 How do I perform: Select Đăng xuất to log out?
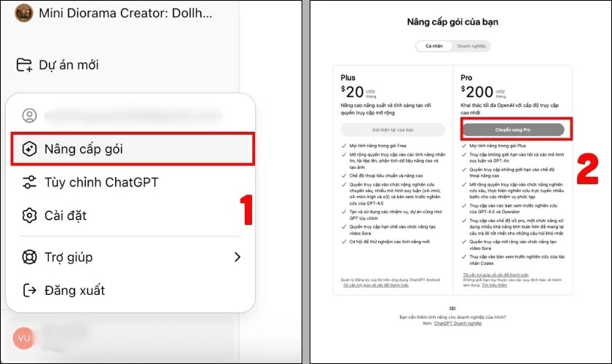130,290
